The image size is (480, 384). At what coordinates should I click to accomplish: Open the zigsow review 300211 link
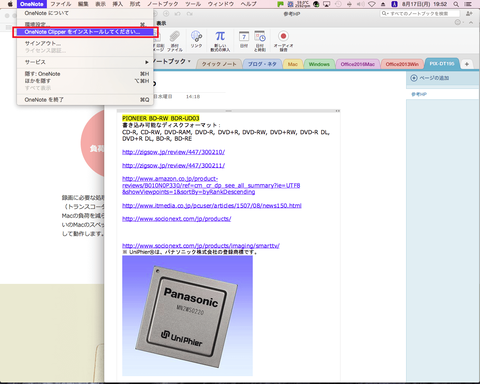coord(173,165)
